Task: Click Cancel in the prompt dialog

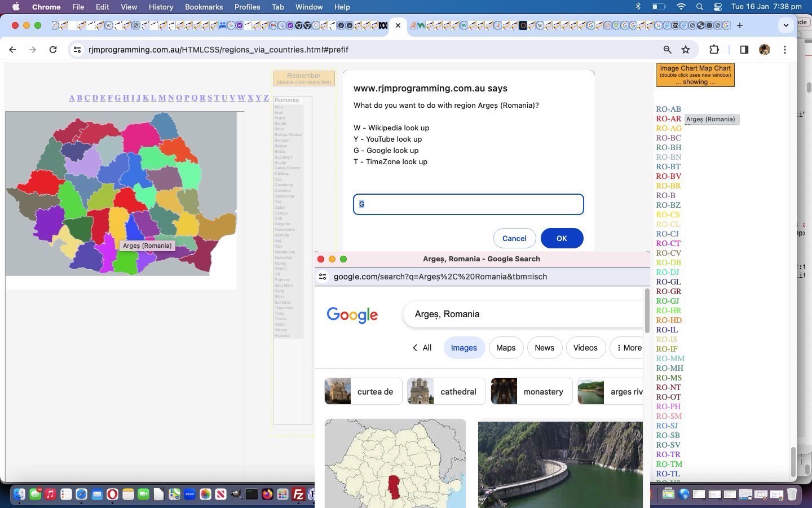Action: pos(514,238)
